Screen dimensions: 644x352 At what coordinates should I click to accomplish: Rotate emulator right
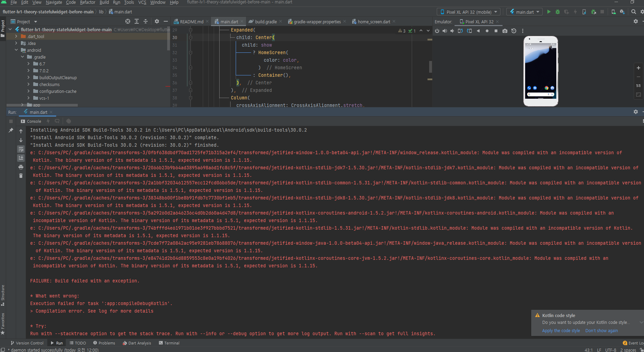469,31
